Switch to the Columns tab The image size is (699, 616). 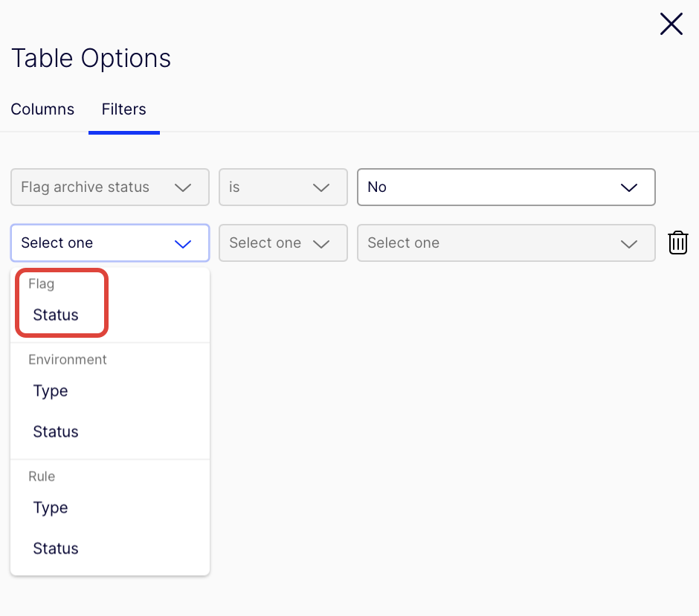(x=42, y=109)
